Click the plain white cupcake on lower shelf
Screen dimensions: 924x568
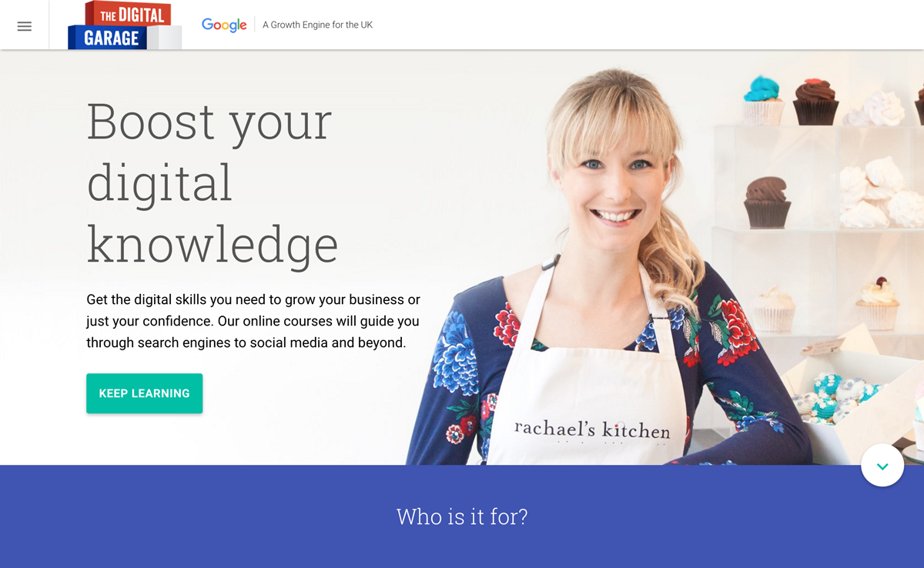coord(772,309)
